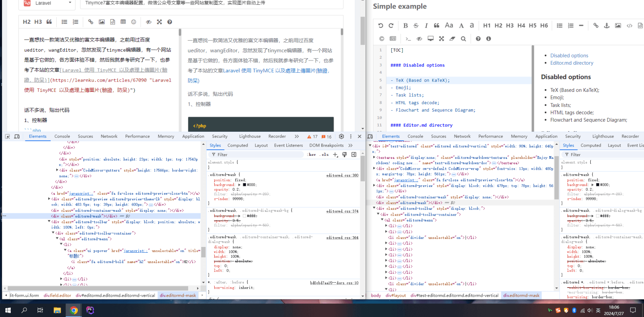
Task: Insert anchor via the anchor icon
Action: point(606,26)
